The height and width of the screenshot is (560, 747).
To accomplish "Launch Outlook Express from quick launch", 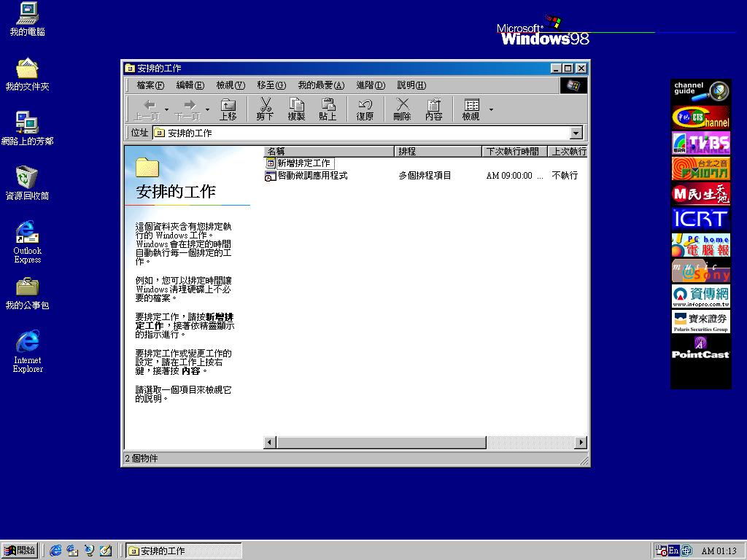I will (x=72, y=551).
